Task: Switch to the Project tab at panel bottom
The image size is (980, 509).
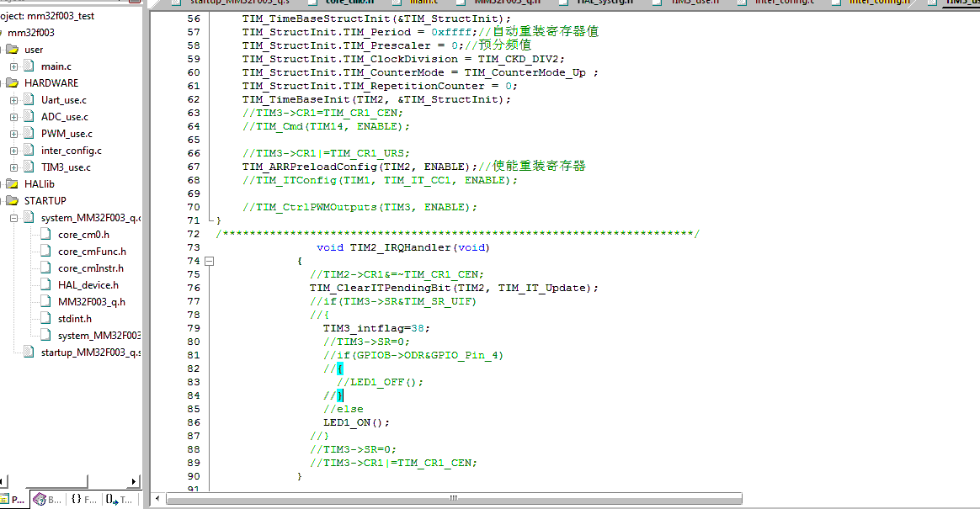Action: (x=13, y=500)
